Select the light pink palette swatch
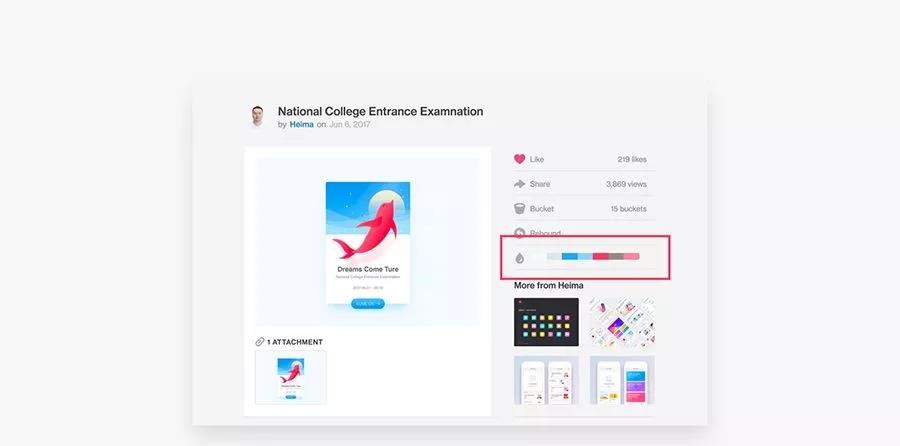900x446 pixels. click(631, 257)
